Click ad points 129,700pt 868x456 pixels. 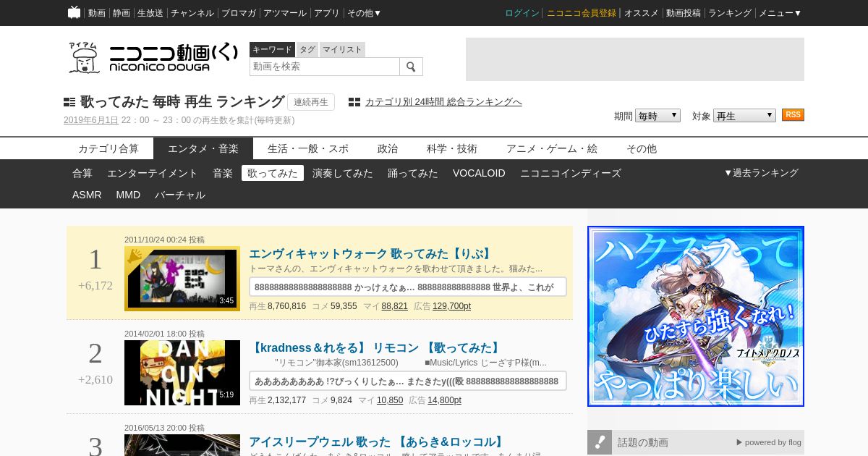tap(452, 306)
